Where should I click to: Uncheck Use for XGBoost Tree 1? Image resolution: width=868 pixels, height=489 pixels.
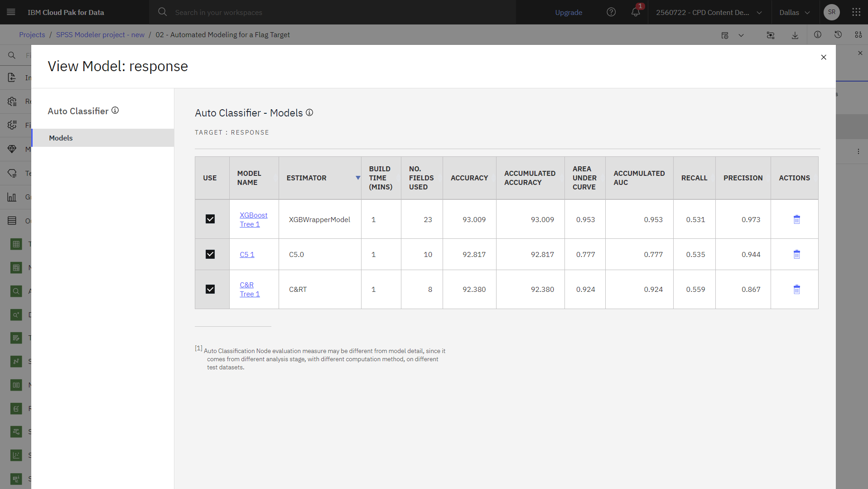point(210,219)
